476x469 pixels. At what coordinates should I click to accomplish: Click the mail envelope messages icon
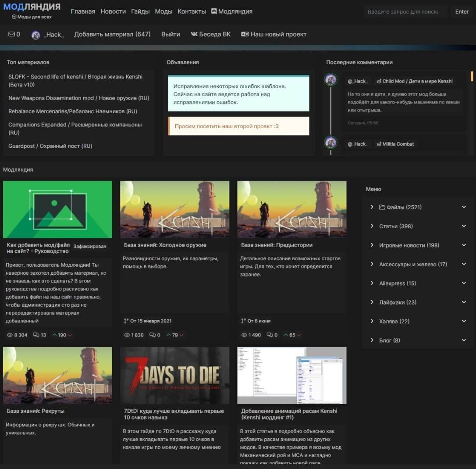(x=11, y=34)
